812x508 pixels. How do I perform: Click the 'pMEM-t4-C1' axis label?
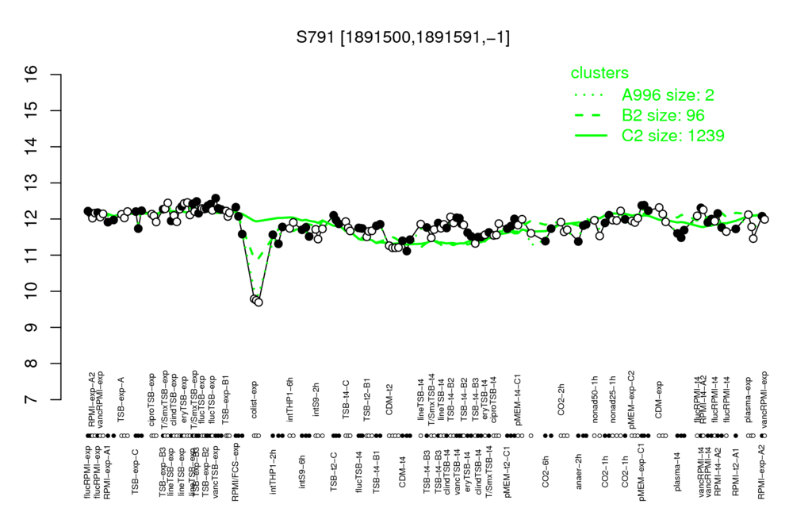click(x=517, y=400)
